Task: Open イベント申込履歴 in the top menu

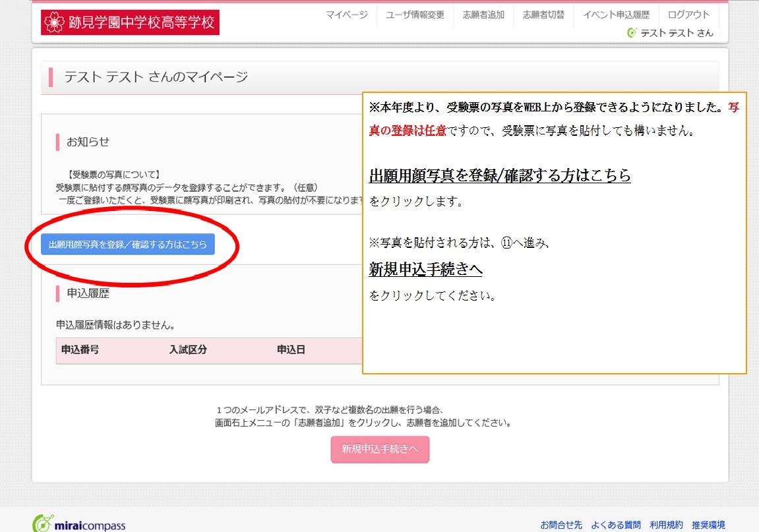Action: [x=616, y=15]
